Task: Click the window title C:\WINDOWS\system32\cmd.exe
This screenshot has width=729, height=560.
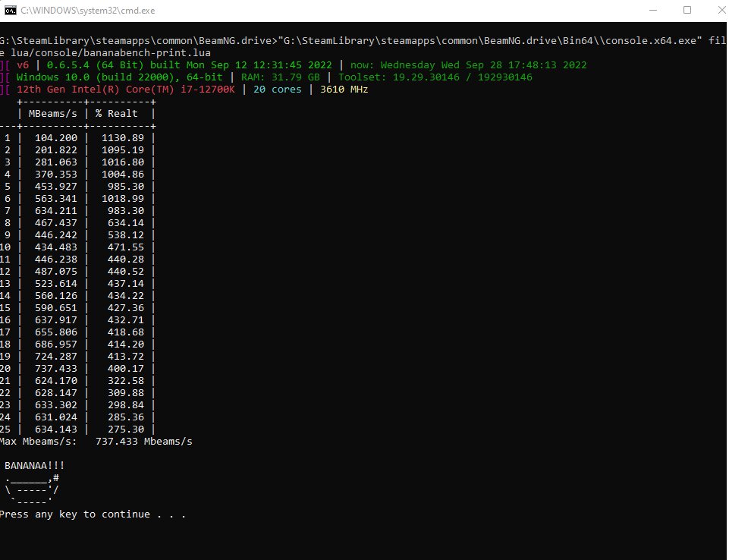Action: (x=88, y=11)
